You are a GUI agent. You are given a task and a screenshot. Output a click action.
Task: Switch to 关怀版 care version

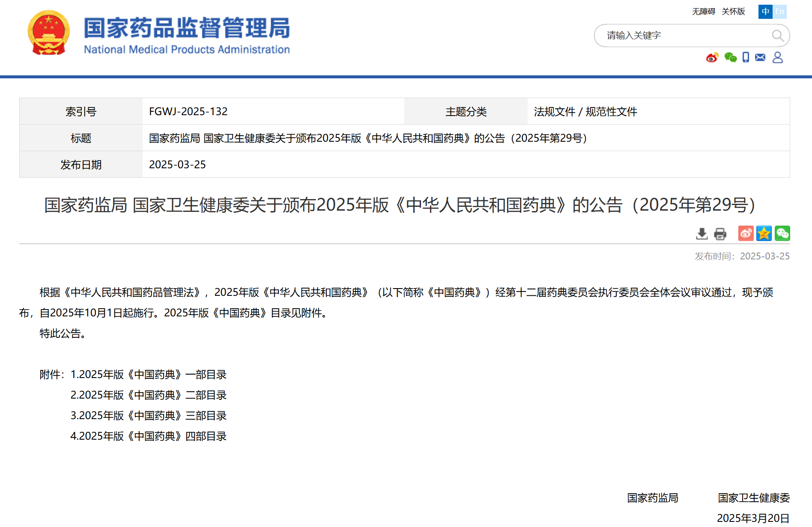click(733, 12)
